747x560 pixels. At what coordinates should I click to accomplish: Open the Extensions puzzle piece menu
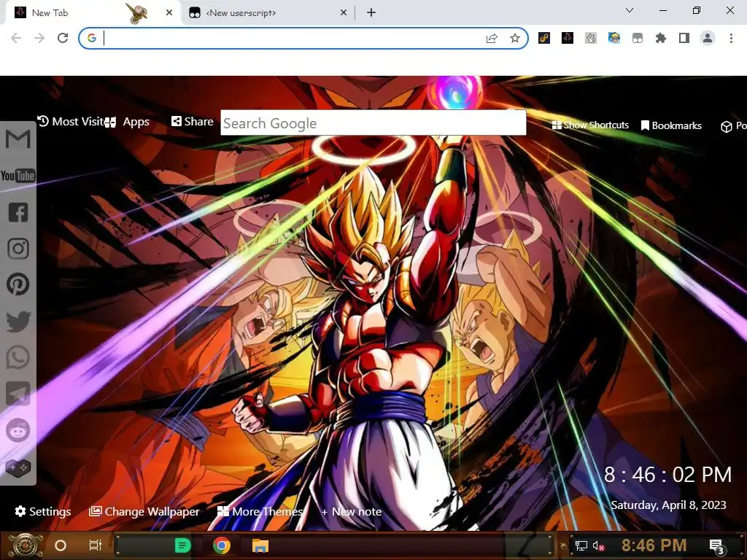pos(661,38)
